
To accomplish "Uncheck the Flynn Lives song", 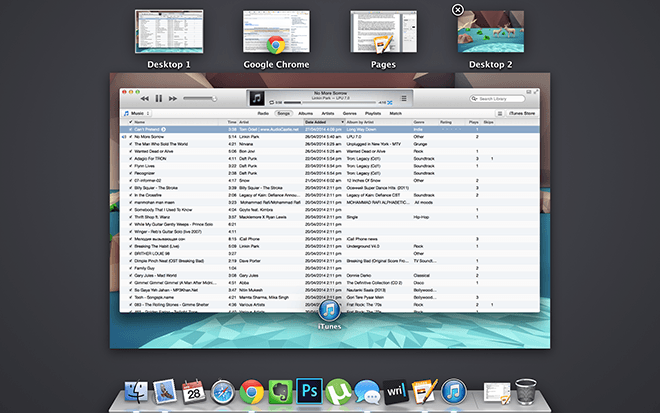I will (x=130, y=166).
